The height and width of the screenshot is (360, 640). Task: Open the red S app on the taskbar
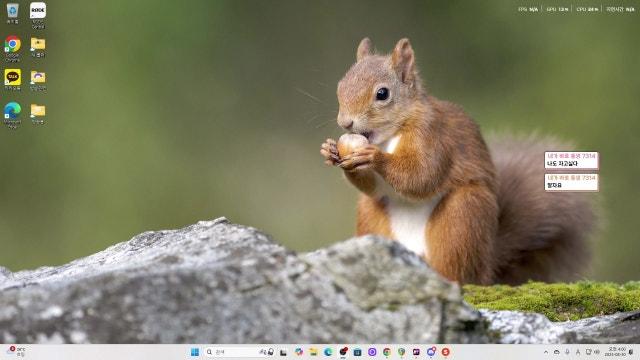point(445,352)
